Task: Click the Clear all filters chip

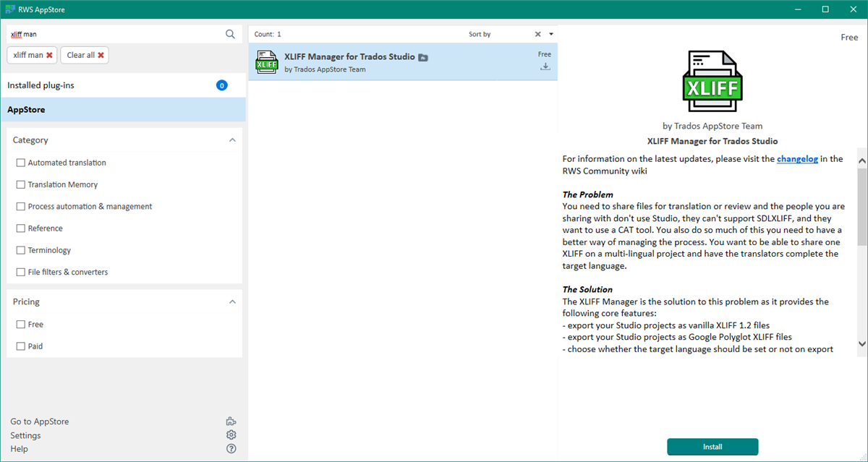Action: (85, 55)
